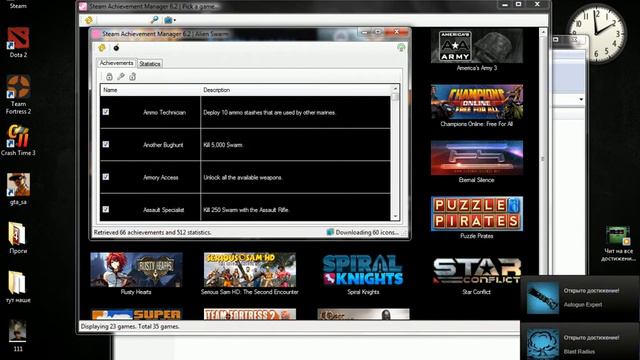Click the Alien Swarm window app icon
This screenshot has width=640, height=360.
pos(96,34)
